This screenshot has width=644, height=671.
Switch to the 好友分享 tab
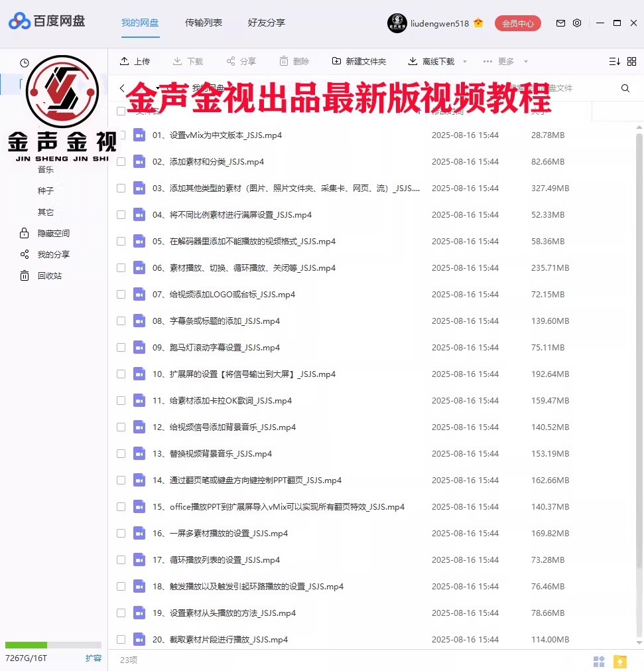point(266,23)
